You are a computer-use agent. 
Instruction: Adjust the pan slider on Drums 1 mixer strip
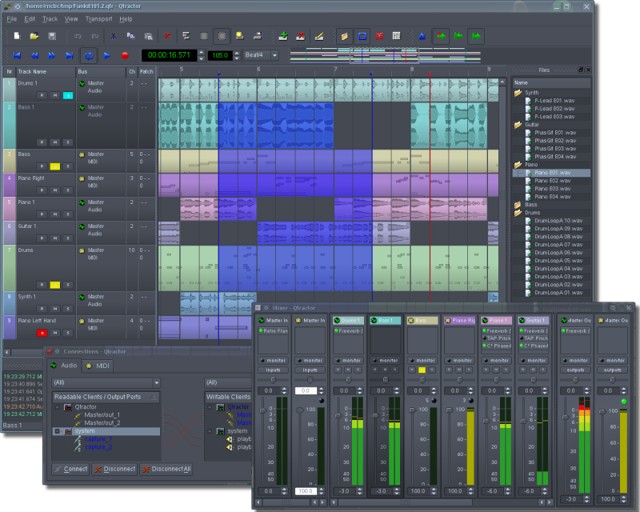point(348,380)
